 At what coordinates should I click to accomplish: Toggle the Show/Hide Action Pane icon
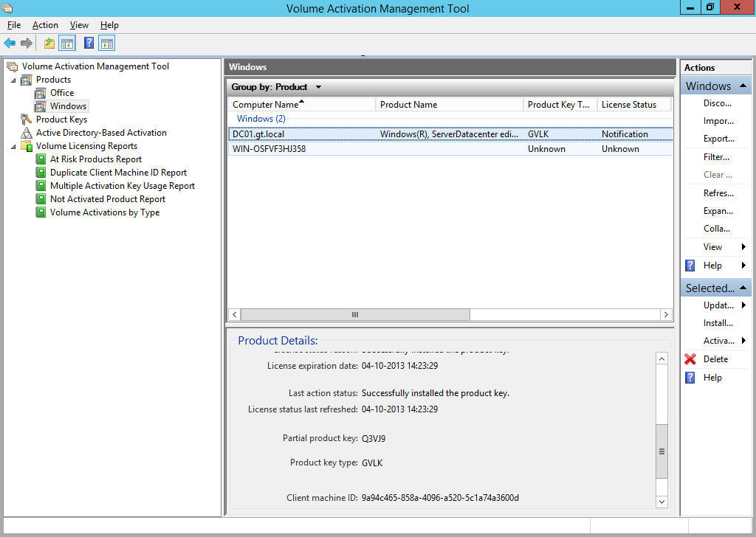[107, 44]
